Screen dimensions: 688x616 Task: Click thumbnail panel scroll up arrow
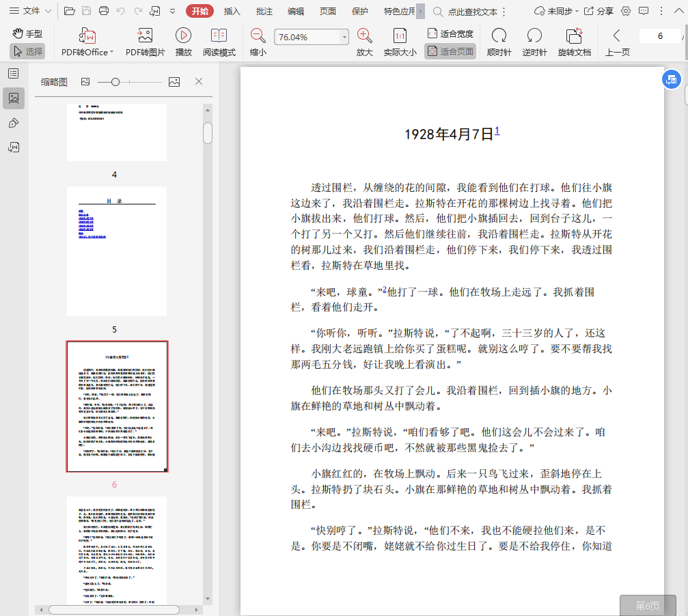tap(208, 110)
